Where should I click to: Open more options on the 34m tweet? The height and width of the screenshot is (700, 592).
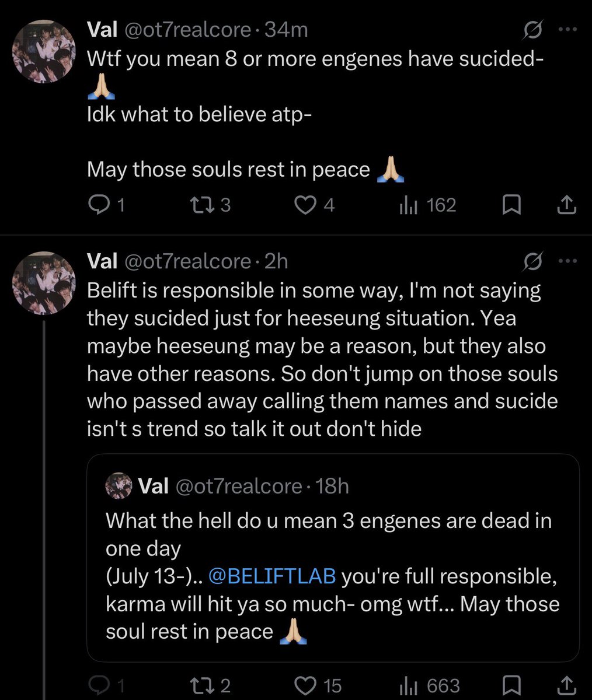click(567, 30)
